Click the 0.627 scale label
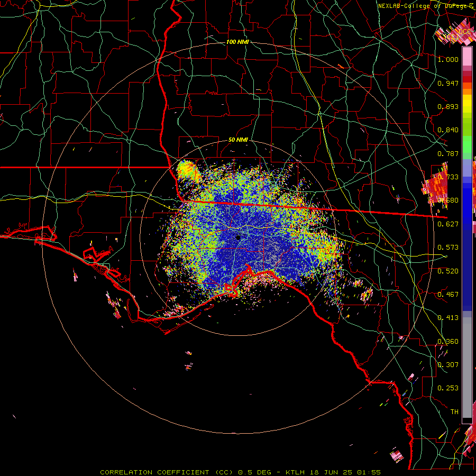 448,224
